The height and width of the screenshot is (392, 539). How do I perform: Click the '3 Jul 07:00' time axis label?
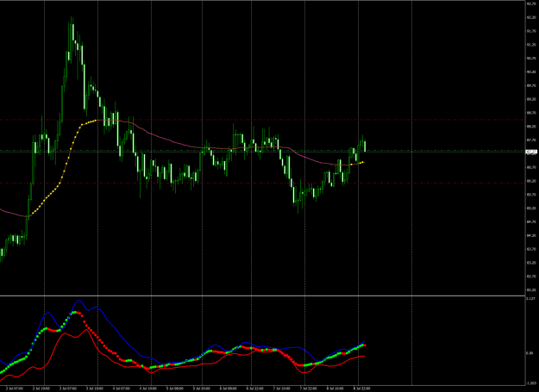click(x=68, y=389)
